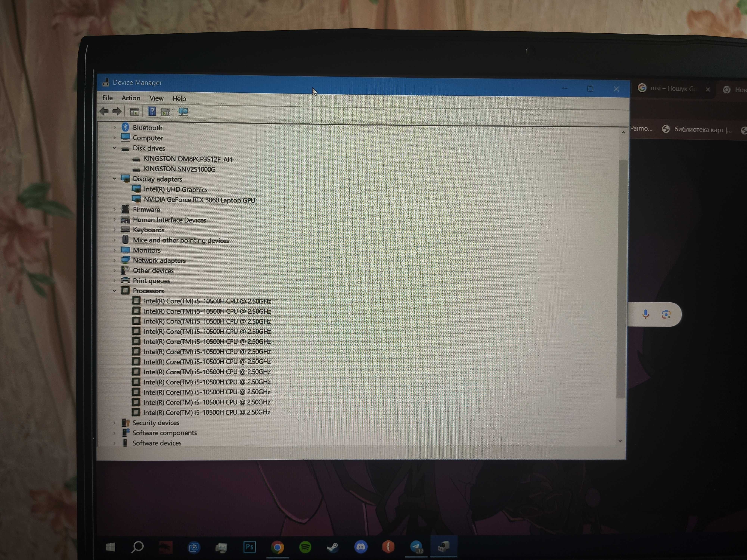Screen dimensions: 747x560
Task: Select the Display adapters label
Action: 157,179
